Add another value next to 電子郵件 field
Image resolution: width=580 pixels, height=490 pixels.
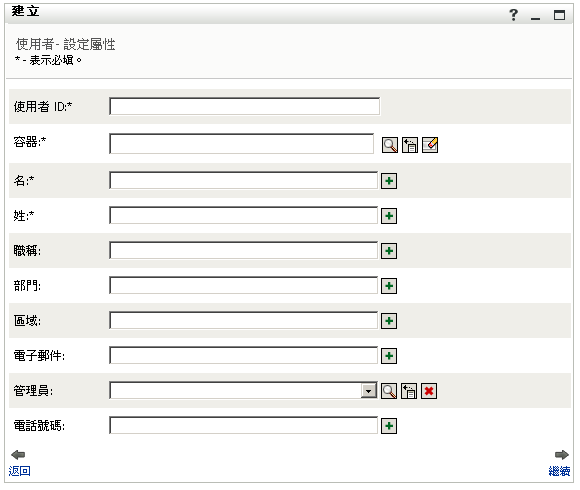coord(389,356)
